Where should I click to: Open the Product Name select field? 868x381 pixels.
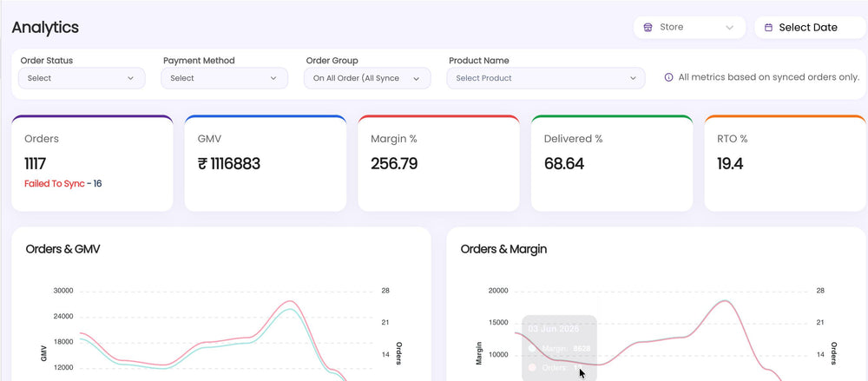546,78
